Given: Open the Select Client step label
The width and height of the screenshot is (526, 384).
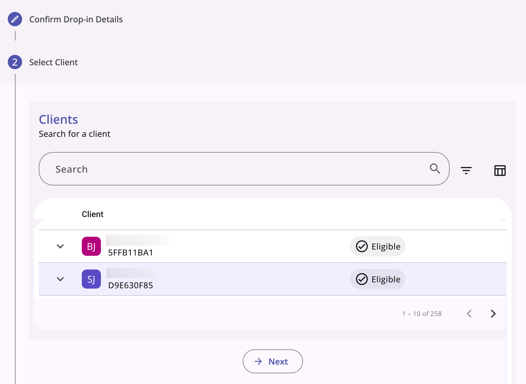Looking at the screenshot, I should 53,62.
